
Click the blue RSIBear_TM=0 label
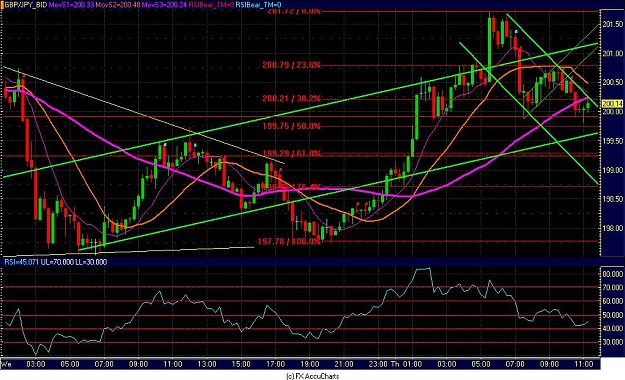pos(258,5)
